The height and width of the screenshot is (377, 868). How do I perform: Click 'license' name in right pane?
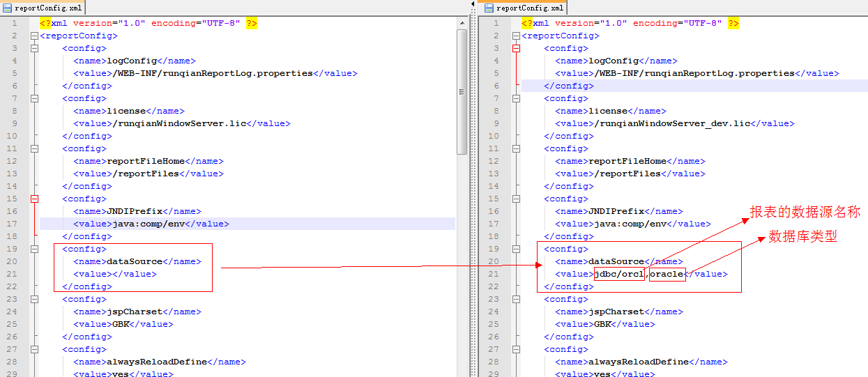pyautogui.click(x=608, y=111)
